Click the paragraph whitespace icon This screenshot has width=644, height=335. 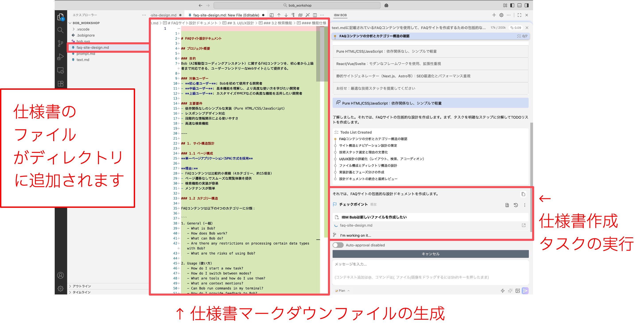tap(293, 15)
